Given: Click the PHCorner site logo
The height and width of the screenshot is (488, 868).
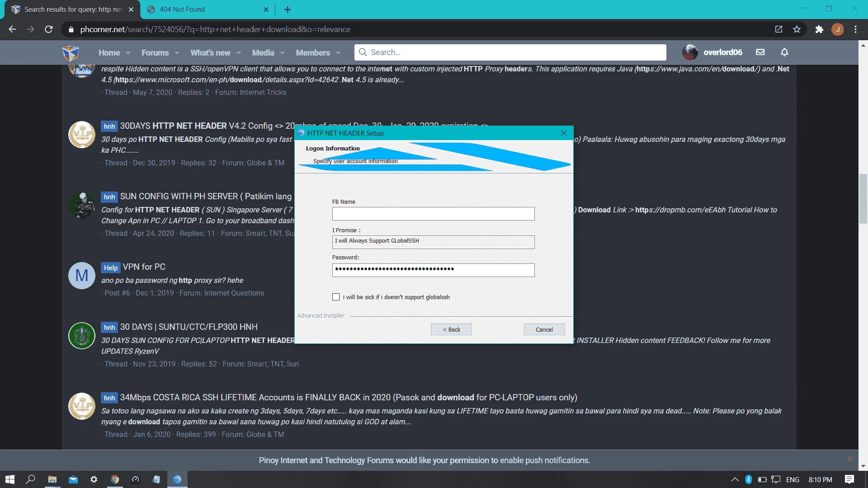Looking at the screenshot, I should [x=71, y=53].
